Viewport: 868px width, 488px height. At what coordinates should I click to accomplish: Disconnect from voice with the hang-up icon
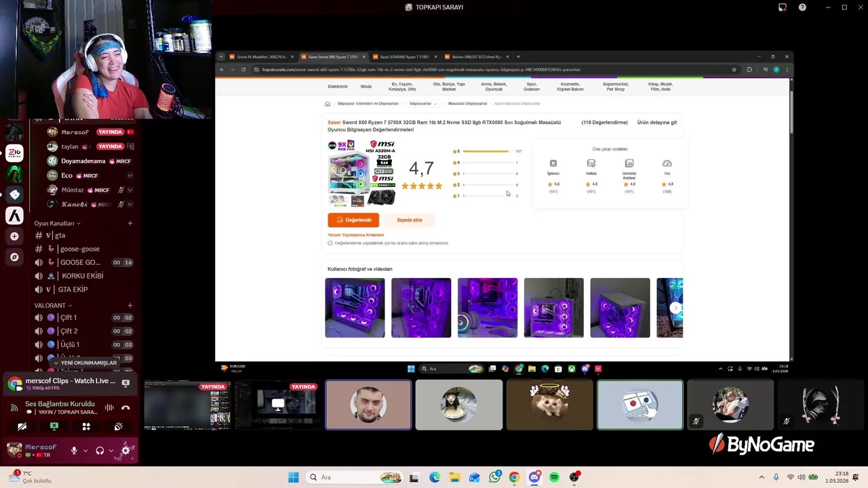[x=125, y=407]
